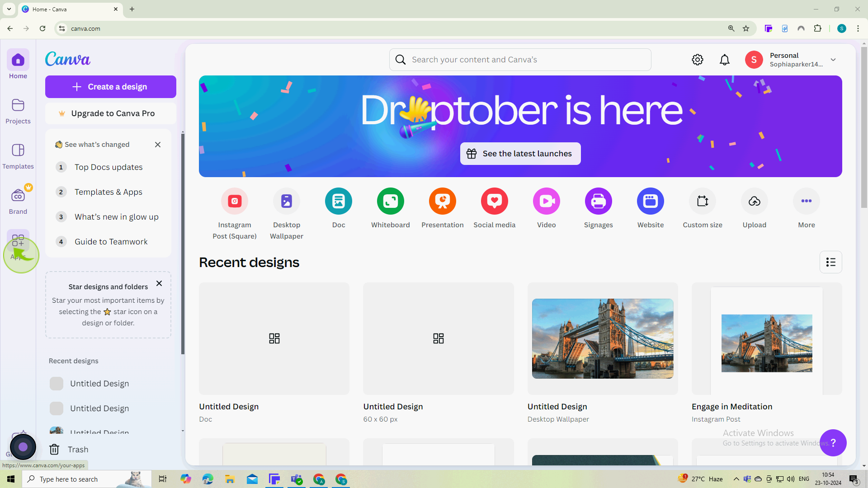Open the Mail app from taskbar
Image resolution: width=868 pixels, height=488 pixels.
coord(252,479)
